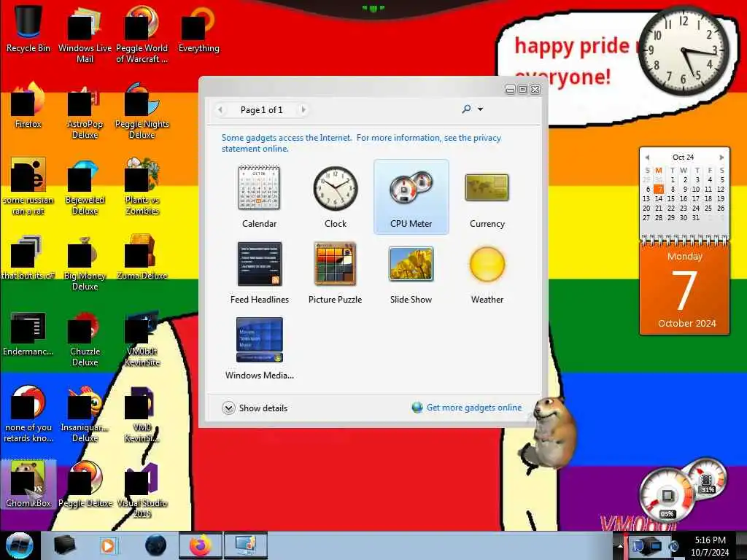Expand Show details in gadget gallery
The height and width of the screenshot is (560, 747).
click(x=255, y=408)
